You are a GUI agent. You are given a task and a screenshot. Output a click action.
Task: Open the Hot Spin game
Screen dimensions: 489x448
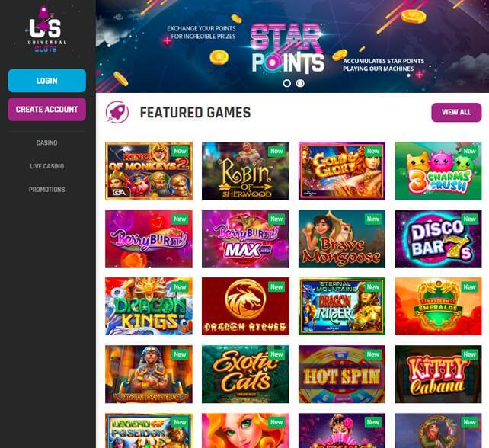(x=342, y=374)
